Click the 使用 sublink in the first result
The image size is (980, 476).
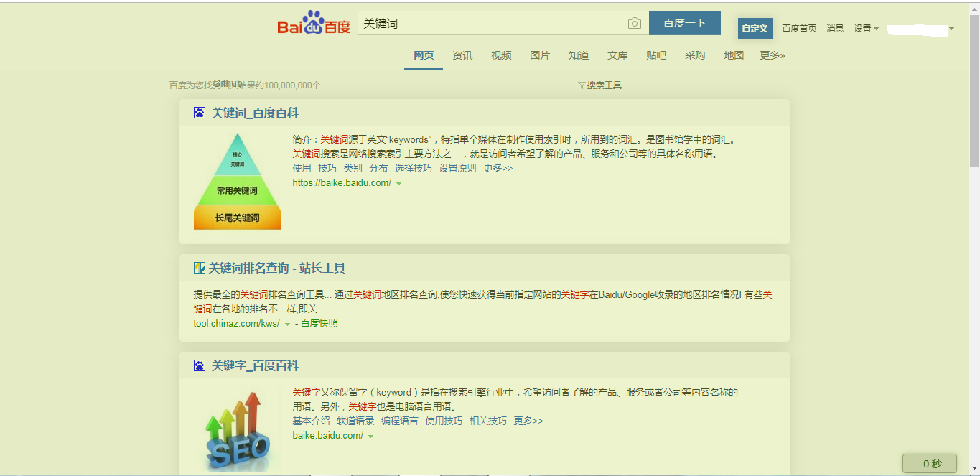302,168
